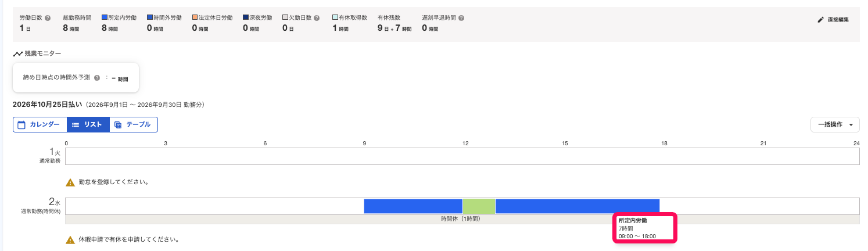This screenshot has width=868, height=251.
Task: Click the 2026年10月25日払い heading
Action: pyautogui.click(x=47, y=105)
